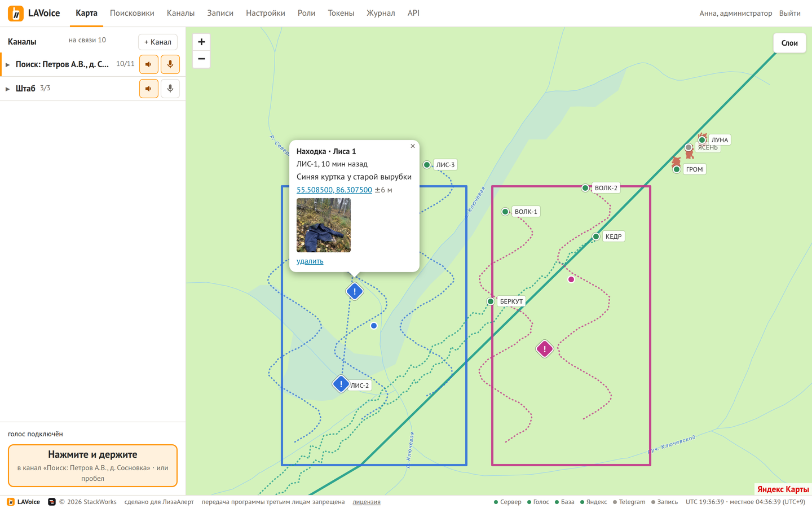The width and height of the screenshot is (812, 508).
Task: Click the LAVoice logo icon
Action: point(16,13)
